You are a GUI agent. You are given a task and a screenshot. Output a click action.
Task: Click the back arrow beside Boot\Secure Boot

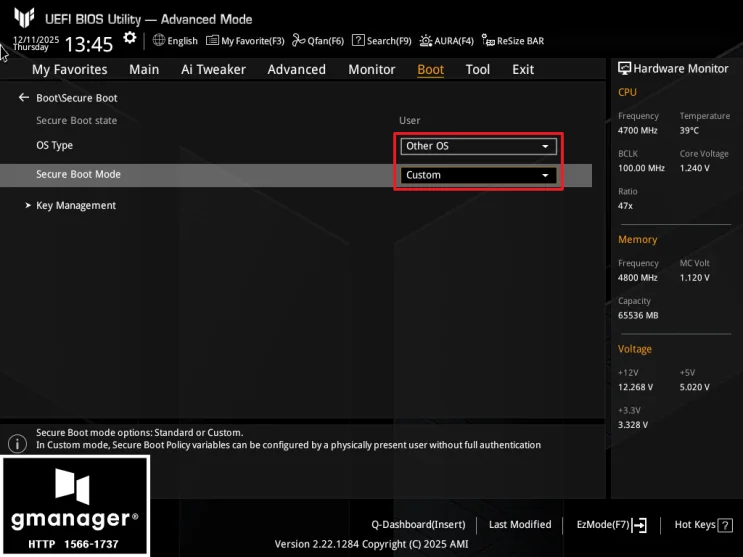[24, 98]
